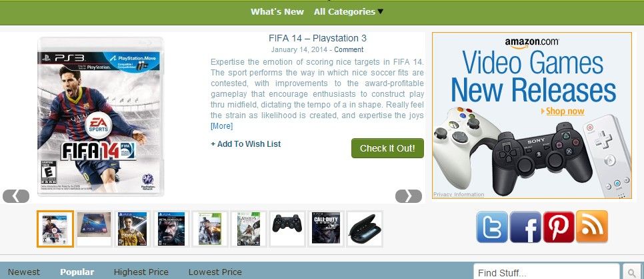The height and width of the screenshot is (279, 644).
Task: Open the Facebook social icon
Action: (525, 227)
